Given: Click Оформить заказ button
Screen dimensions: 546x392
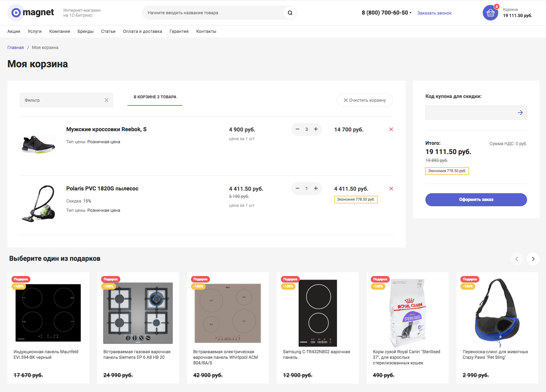Looking at the screenshot, I should point(476,200).
